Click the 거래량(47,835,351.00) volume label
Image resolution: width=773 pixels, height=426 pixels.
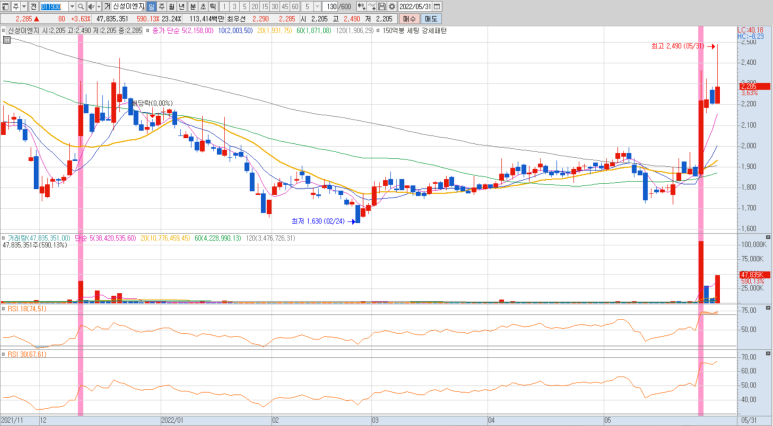(39, 238)
